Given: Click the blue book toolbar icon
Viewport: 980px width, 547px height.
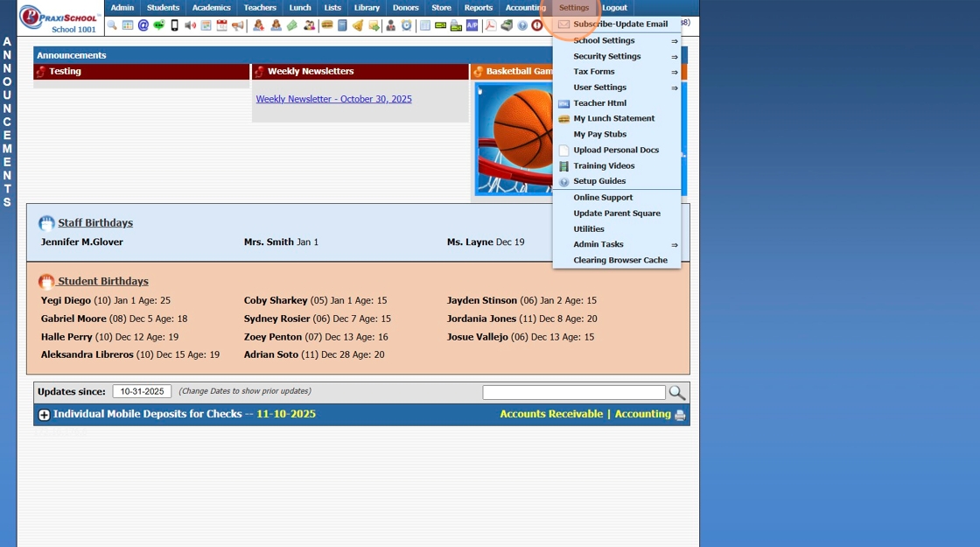Looking at the screenshot, I should pyautogui.click(x=342, y=25).
